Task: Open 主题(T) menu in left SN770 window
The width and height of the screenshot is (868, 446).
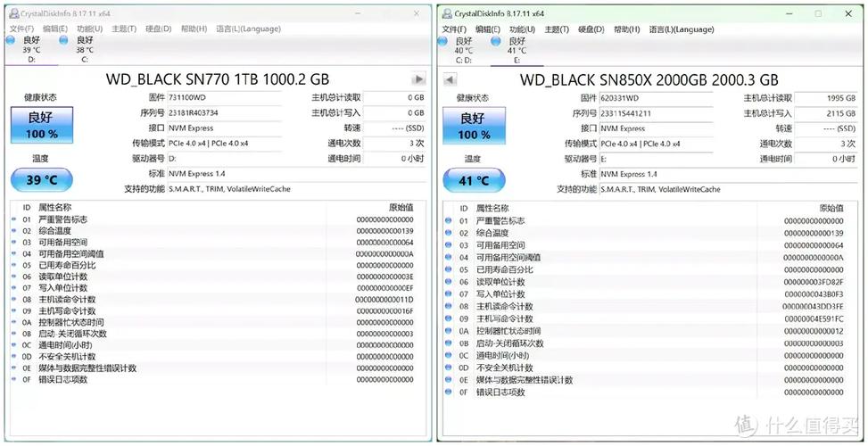Action: (123, 29)
